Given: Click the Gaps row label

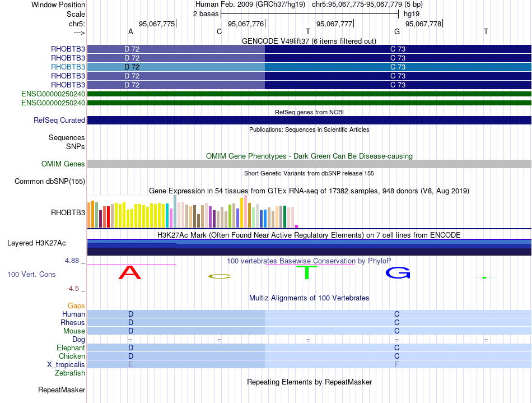Looking at the screenshot, I should (76, 305).
